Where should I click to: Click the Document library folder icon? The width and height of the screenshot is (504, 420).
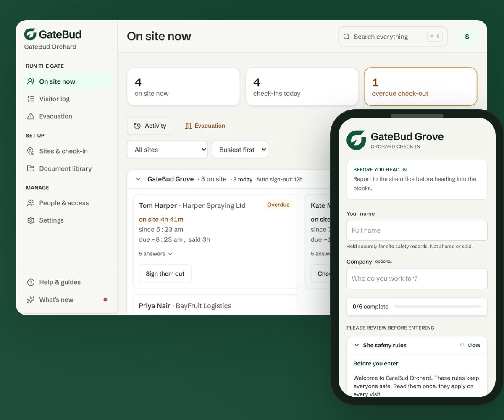click(31, 168)
